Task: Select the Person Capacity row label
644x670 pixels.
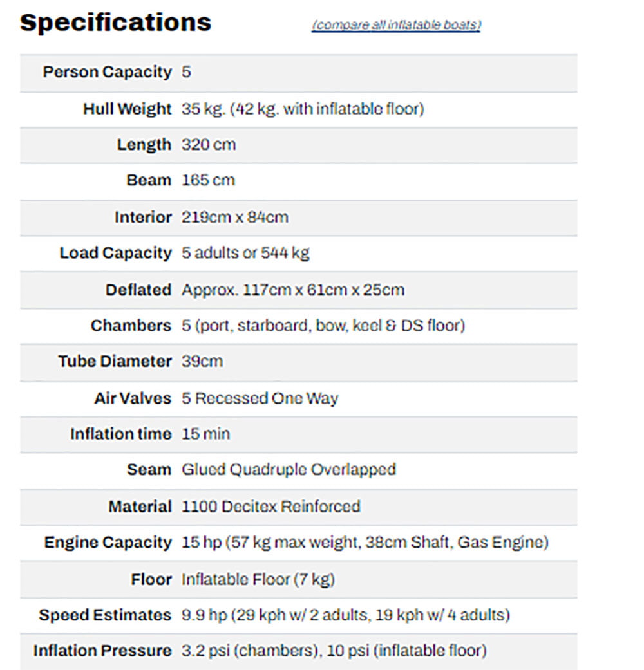Action: point(107,72)
